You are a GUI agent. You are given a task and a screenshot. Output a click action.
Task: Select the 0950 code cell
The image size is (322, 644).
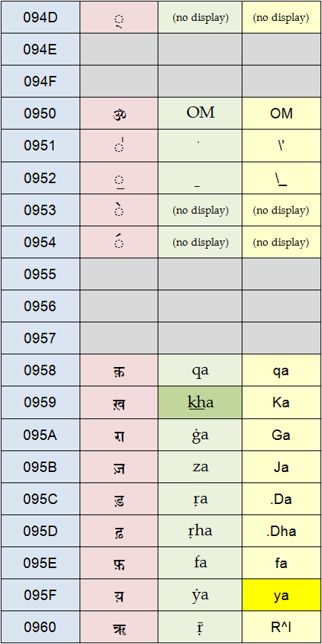pyautogui.click(x=40, y=113)
